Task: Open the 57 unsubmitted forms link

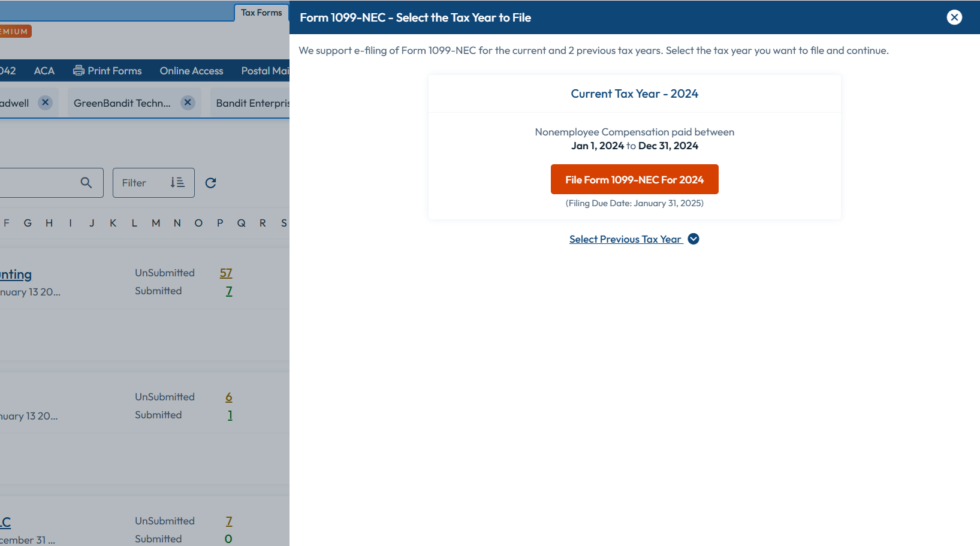Action: pos(226,273)
